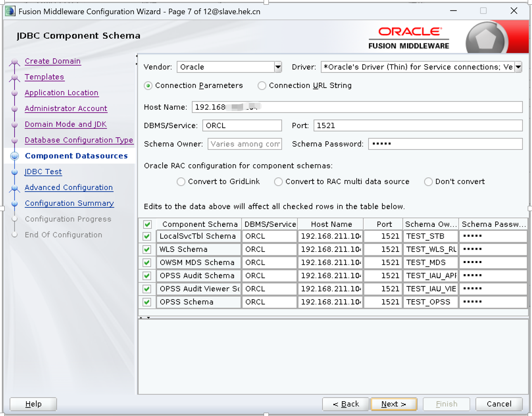Viewport: 532px width, 416px height.
Task: Click the Port column header
Action: pos(384,224)
